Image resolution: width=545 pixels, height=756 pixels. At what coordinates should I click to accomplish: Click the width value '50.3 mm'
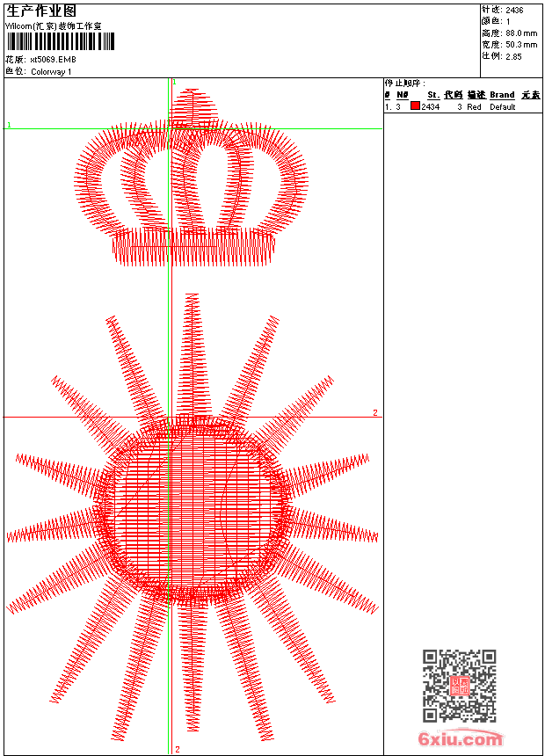tap(521, 45)
